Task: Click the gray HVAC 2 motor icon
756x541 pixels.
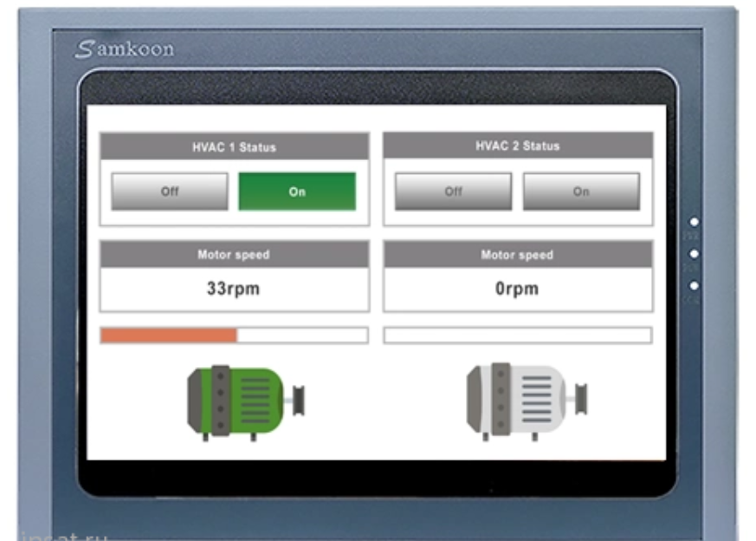Action: tap(527, 401)
